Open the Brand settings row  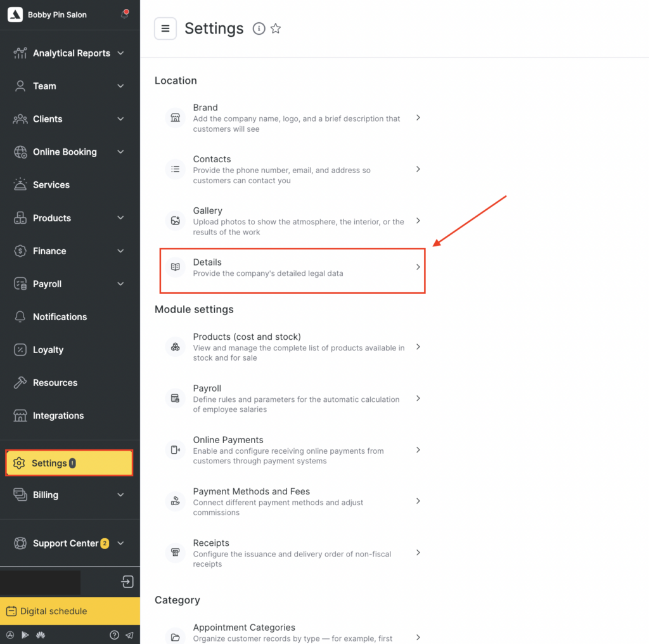pyautogui.click(x=292, y=118)
